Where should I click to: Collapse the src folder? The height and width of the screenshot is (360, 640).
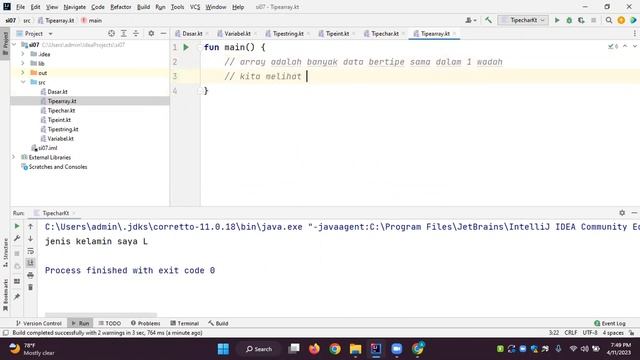[23, 82]
